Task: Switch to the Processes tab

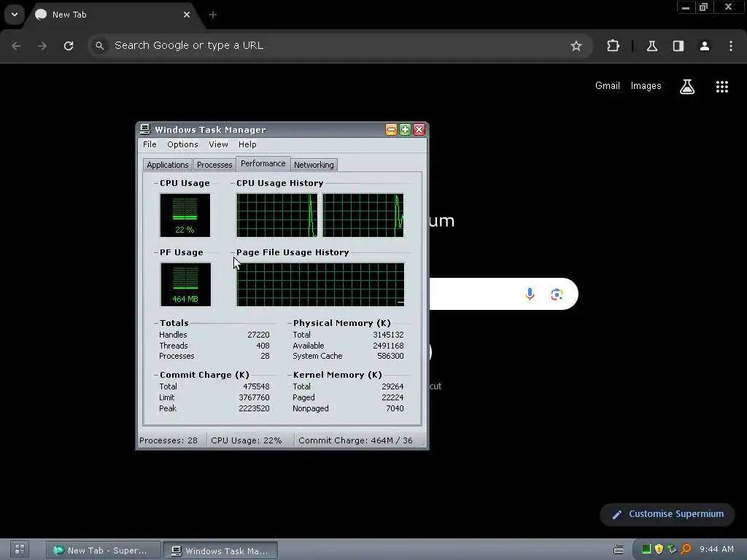Action: coord(214,165)
